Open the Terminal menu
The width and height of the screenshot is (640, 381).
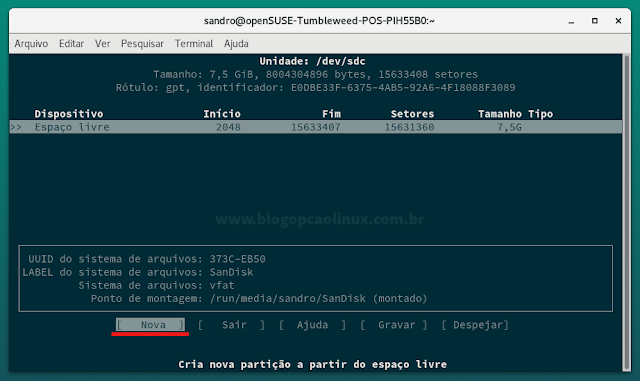(193, 44)
